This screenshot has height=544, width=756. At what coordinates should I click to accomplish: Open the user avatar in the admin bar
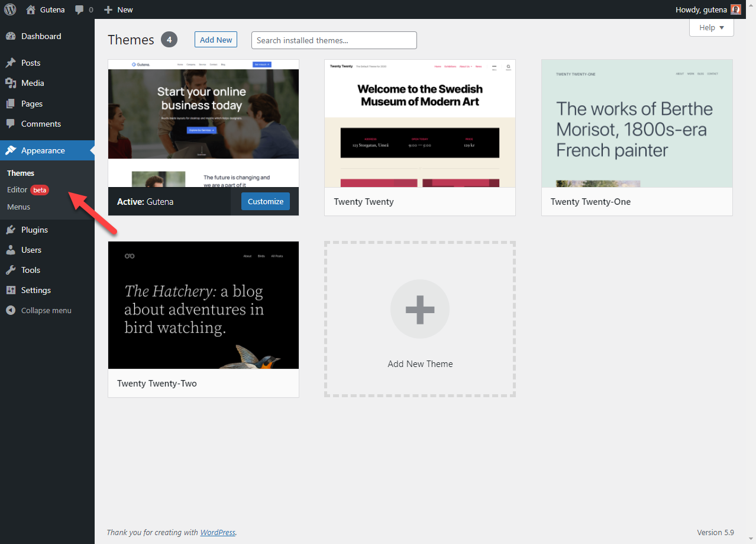click(735, 9)
